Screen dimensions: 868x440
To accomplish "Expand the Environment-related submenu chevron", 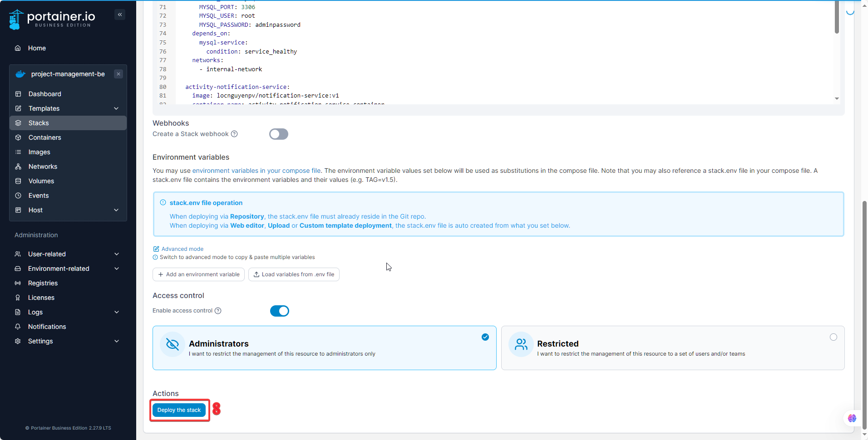I will coord(117,269).
